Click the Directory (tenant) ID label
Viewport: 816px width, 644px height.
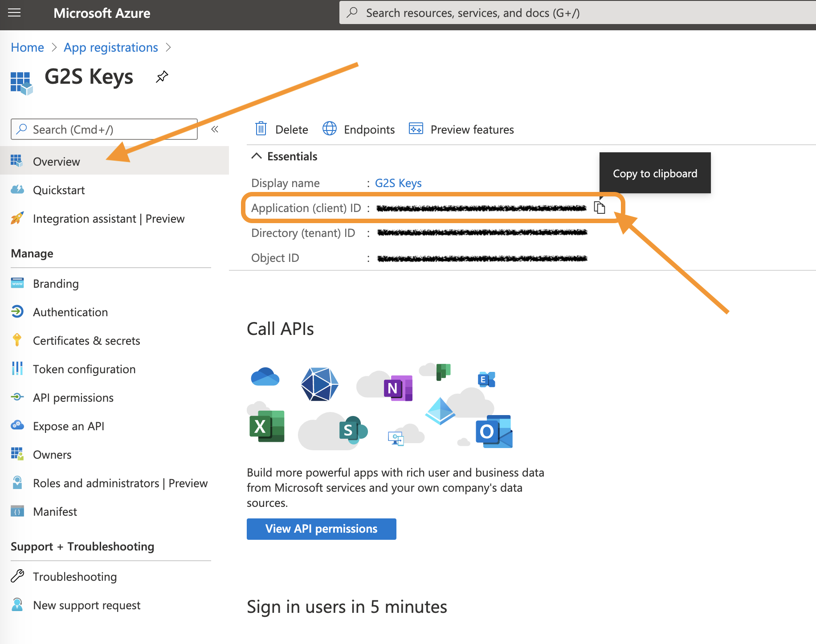[x=303, y=233]
